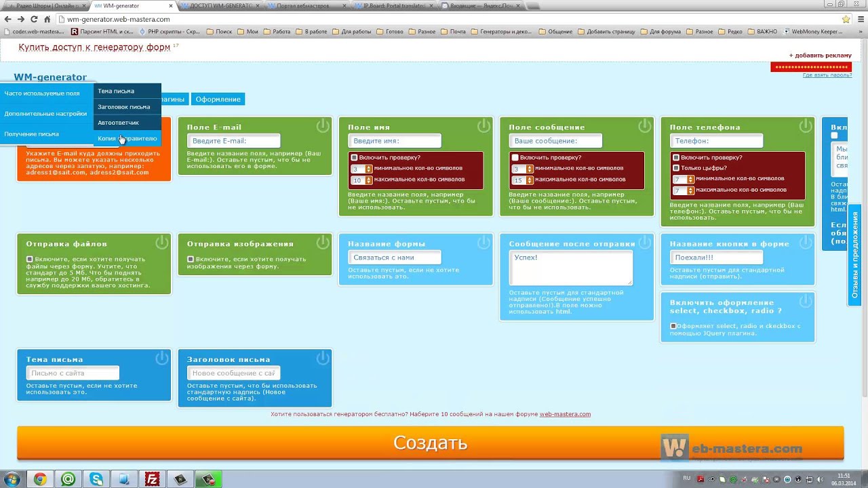
Task: Select Автоответчик in the submenu
Action: click(x=127, y=123)
